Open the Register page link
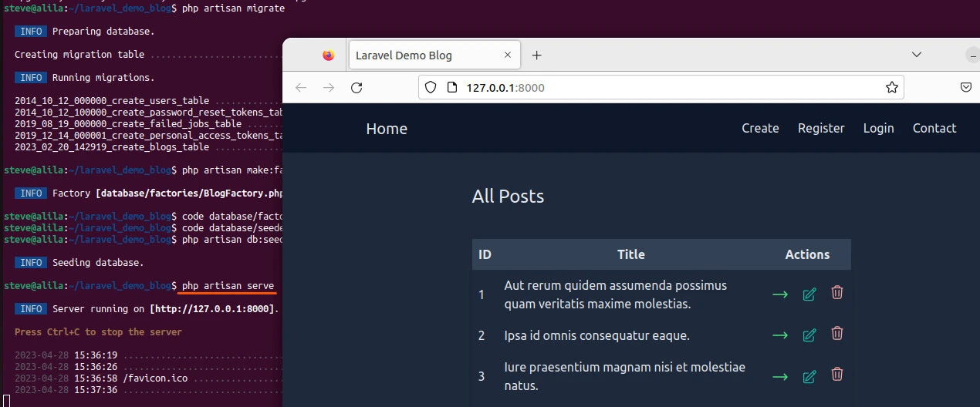This screenshot has height=407, width=980. [x=821, y=128]
